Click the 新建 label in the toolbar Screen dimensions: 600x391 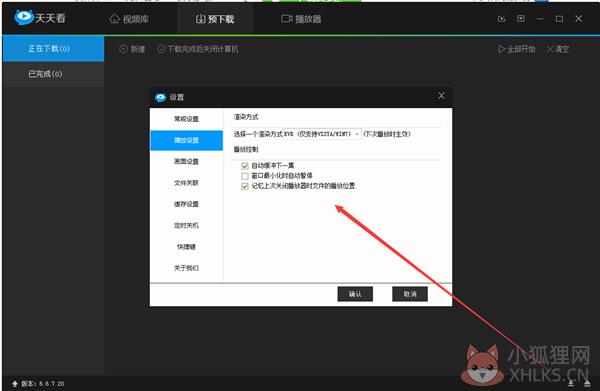[138, 49]
